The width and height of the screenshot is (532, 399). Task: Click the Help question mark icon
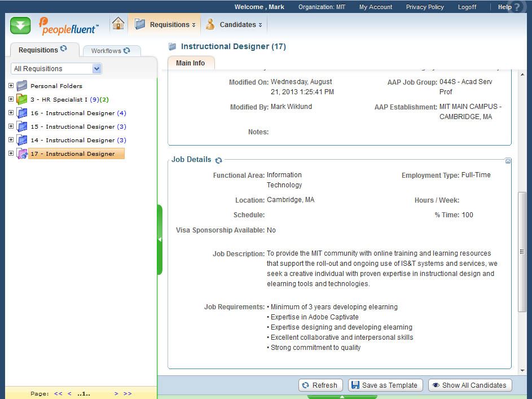coord(517,7)
